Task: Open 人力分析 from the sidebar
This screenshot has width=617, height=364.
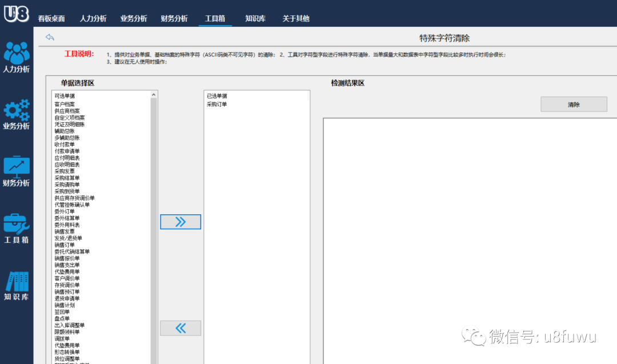Action: [17, 53]
